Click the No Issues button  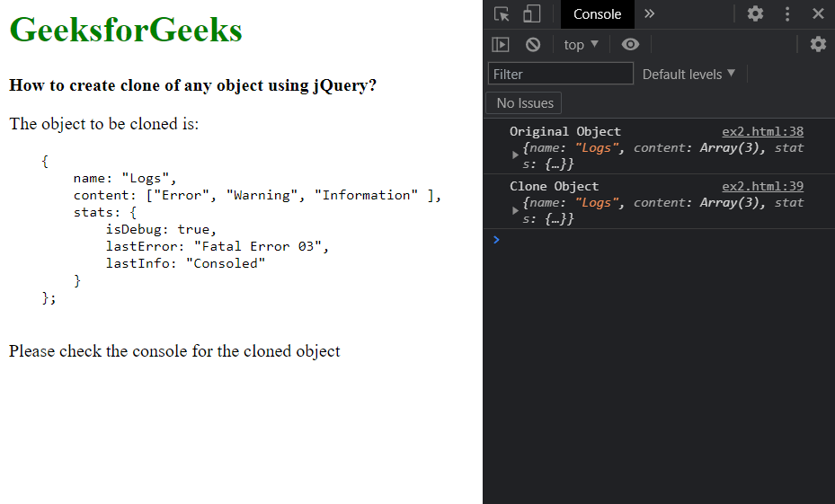click(x=524, y=103)
